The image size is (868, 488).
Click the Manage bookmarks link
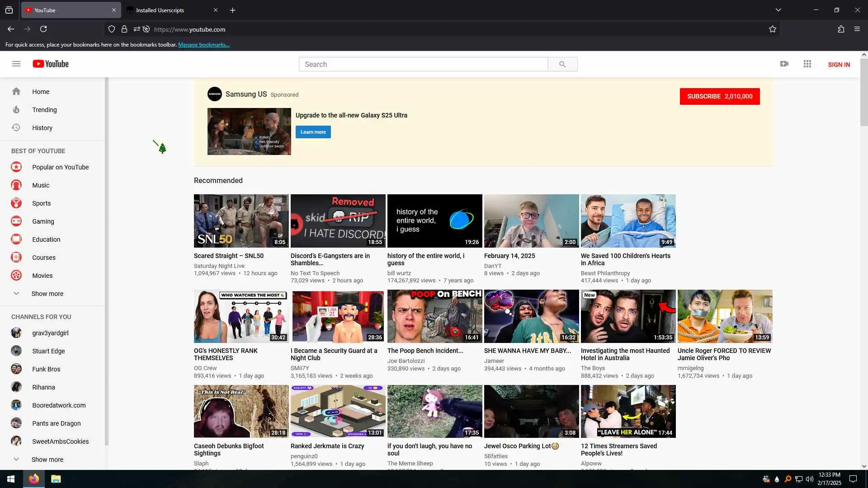pos(204,45)
